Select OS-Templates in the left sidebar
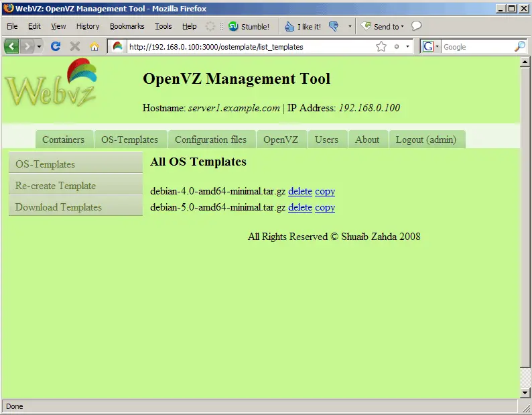The height and width of the screenshot is (415, 532). coord(76,164)
